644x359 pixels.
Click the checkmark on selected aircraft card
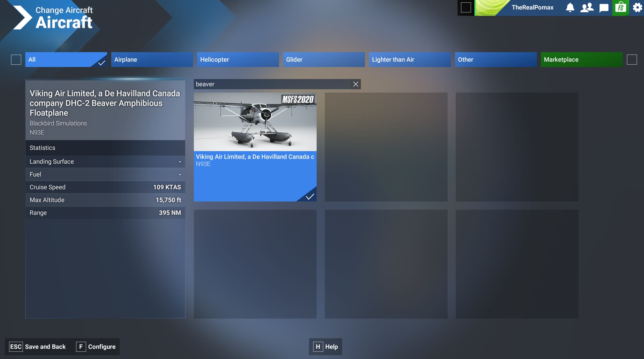tap(310, 196)
